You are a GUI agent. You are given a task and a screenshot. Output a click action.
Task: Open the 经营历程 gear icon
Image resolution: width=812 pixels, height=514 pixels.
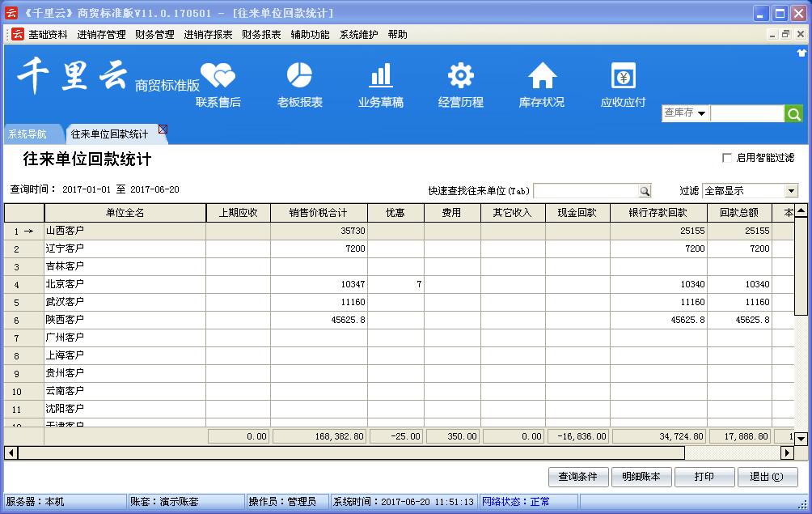tap(461, 76)
